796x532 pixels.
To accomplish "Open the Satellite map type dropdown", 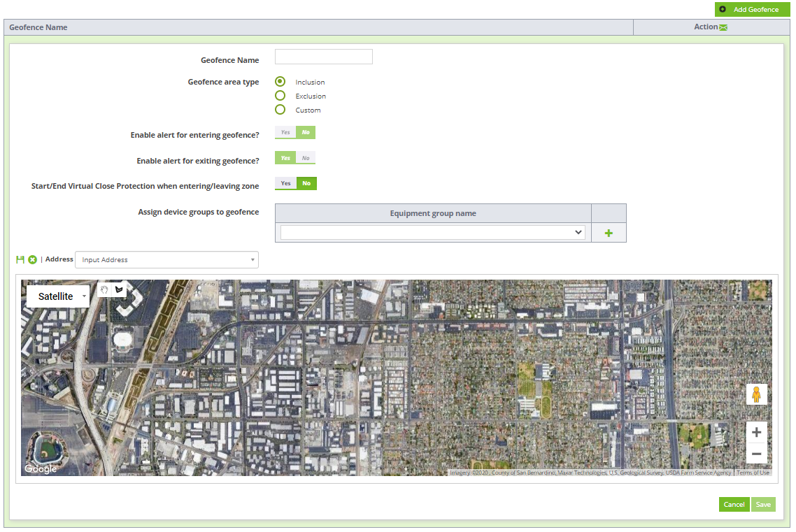I will point(57,296).
